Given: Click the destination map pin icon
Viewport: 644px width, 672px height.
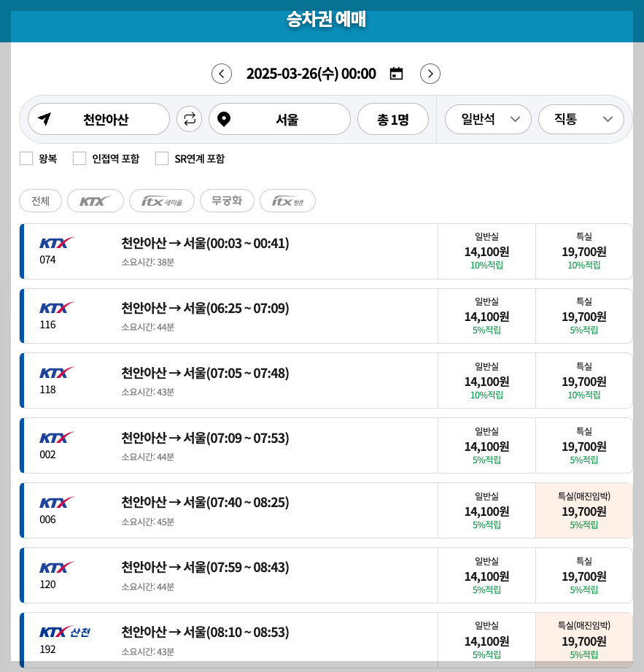Looking at the screenshot, I should [222, 119].
